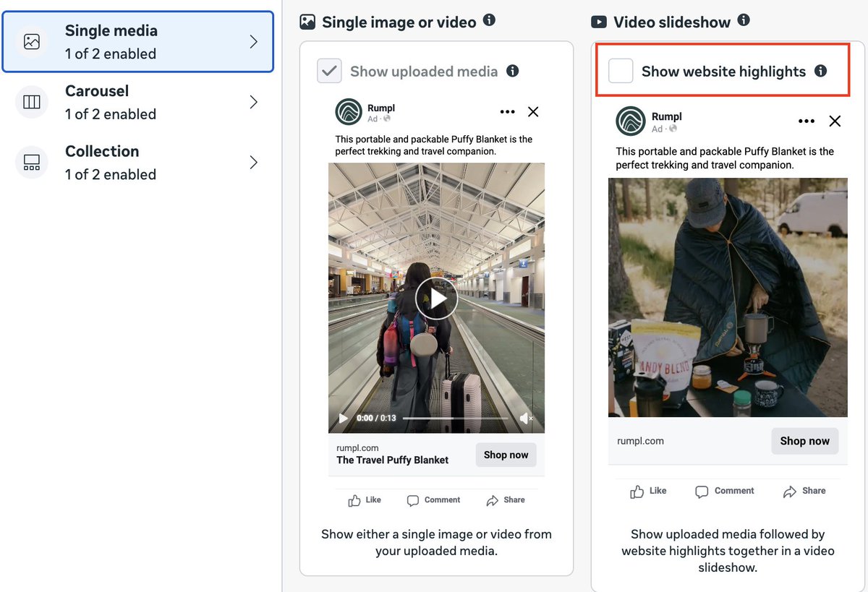Click the Carousel columns icon
Image resolution: width=868 pixels, height=592 pixels.
coord(32,102)
